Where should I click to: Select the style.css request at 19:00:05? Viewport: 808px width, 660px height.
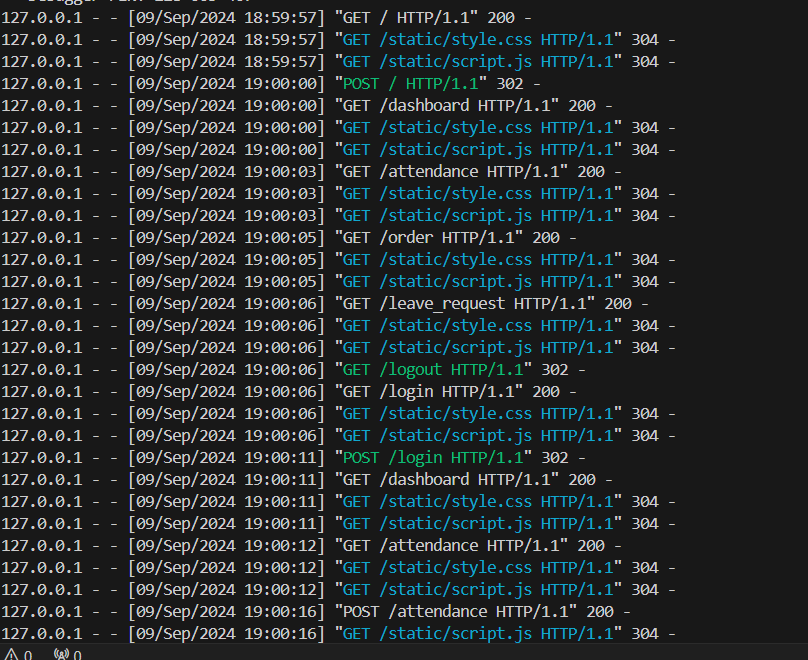click(339, 260)
